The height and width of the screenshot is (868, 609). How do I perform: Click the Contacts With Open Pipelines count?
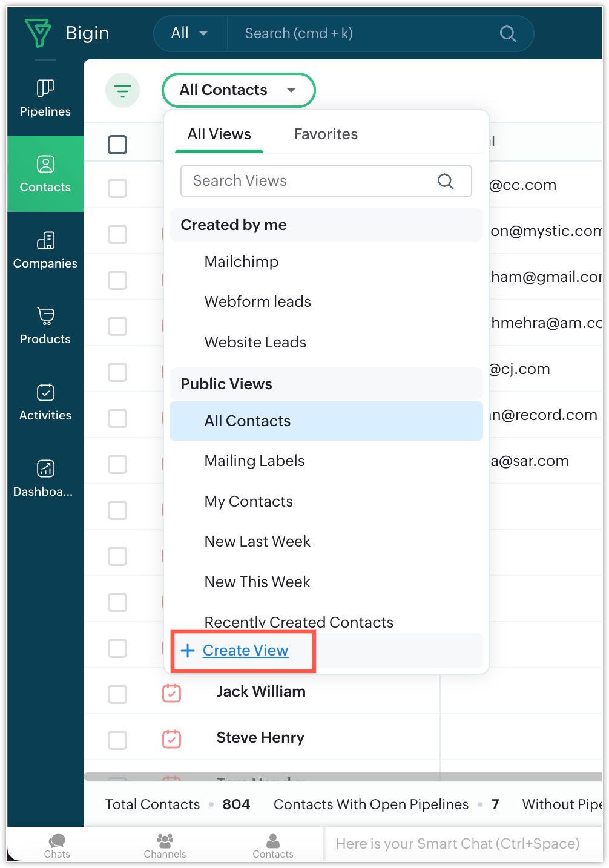click(x=495, y=804)
